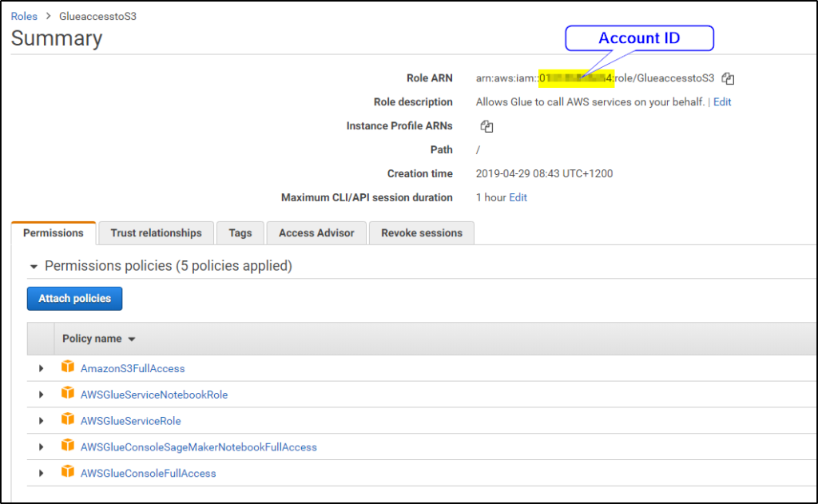Expand the AmazonS3FullAccess policy row
818x504 pixels.
pos(42,368)
